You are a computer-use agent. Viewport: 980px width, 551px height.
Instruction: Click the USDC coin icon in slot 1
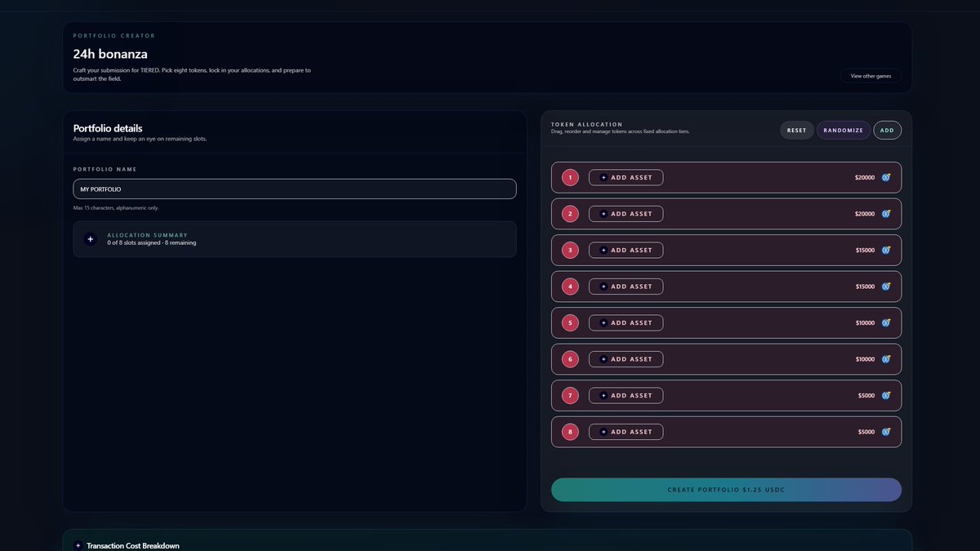[886, 177]
